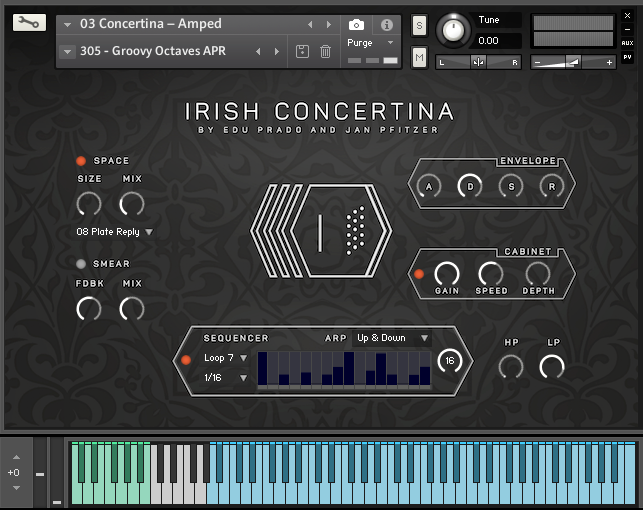Enable the SMEAR effect
This screenshot has width=643, height=510.
tap(81, 264)
